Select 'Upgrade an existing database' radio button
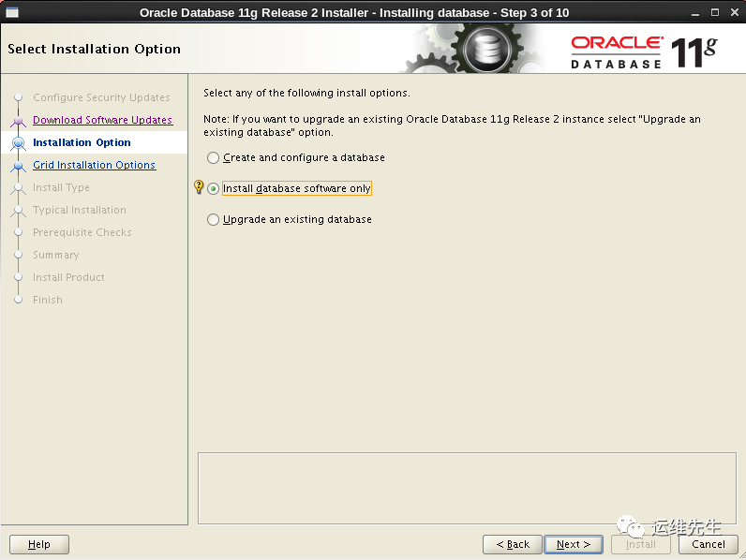The height and width of the screenshot is (560, 746). pos(213,220)
